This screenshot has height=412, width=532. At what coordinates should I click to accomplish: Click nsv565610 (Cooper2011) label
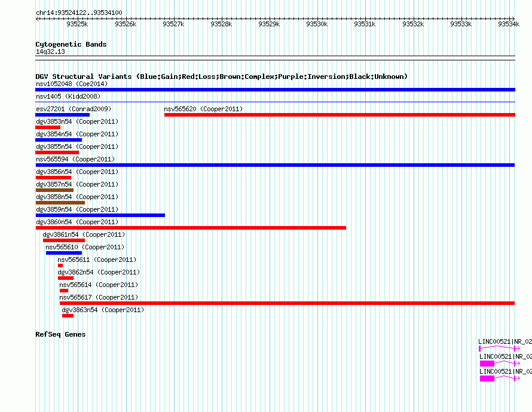[x=85, y=247]
